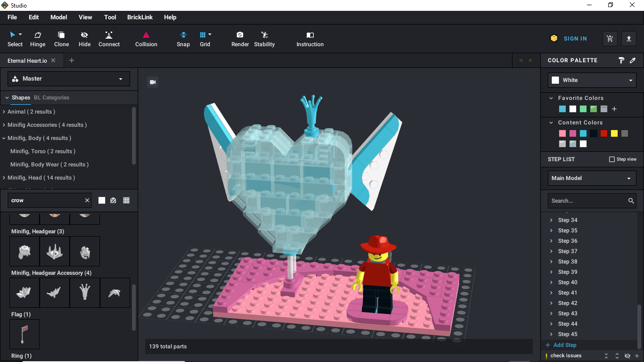Switch to BL Categories tab
Screen dimensions: 644x362
[51, 98]
